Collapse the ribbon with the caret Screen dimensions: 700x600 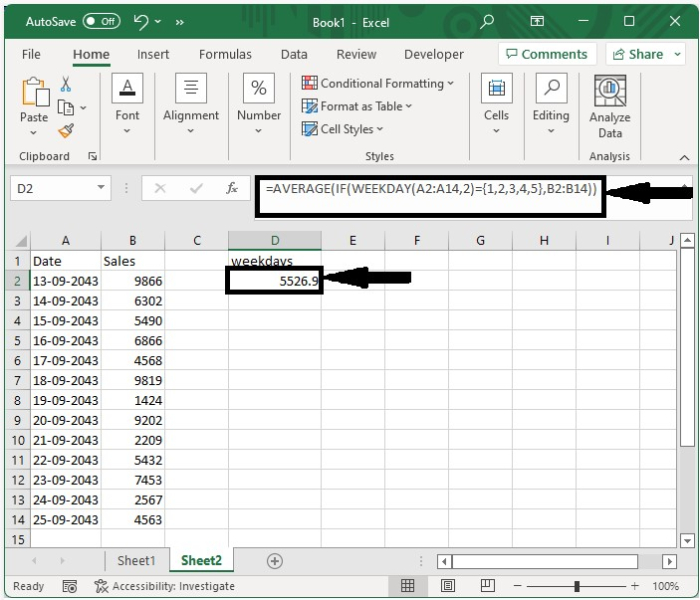point(684,157)
